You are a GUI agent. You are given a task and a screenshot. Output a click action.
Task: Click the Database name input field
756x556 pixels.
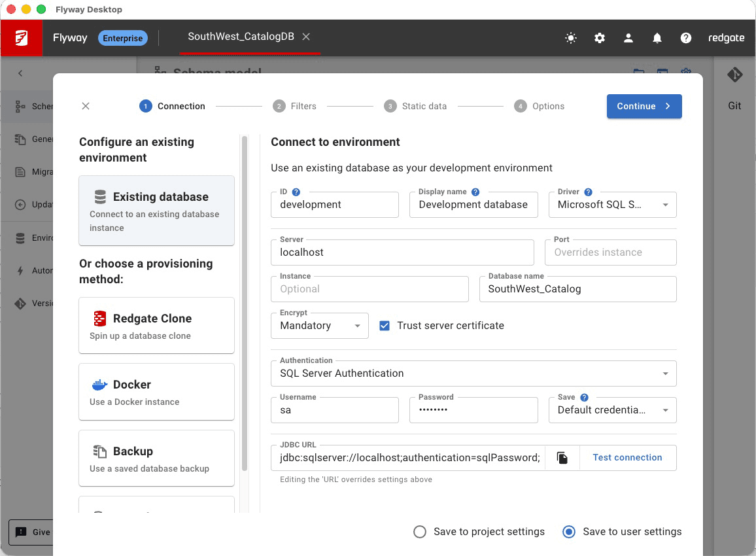pyautogui.click(x=577, y=289)
